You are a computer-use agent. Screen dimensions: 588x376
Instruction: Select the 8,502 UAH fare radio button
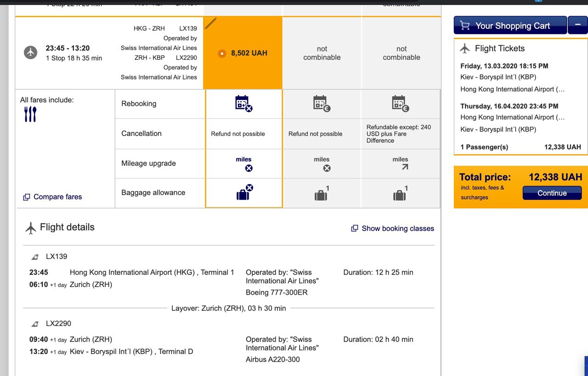coord(222,54)
